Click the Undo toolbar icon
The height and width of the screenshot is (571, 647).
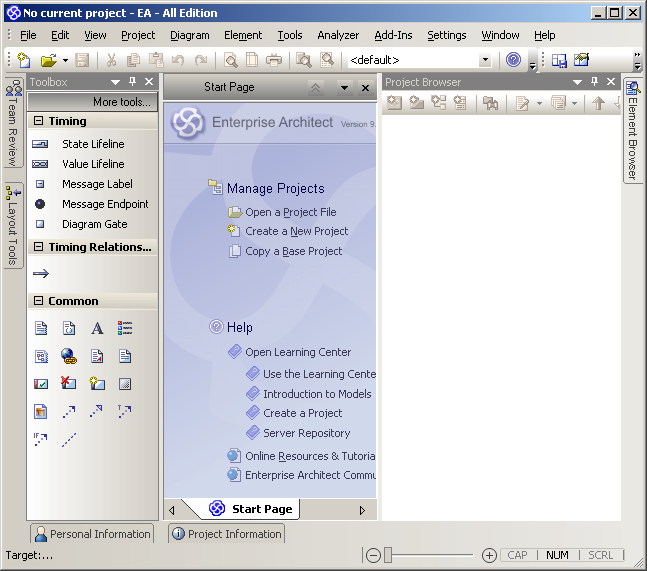tap(178, 60)
